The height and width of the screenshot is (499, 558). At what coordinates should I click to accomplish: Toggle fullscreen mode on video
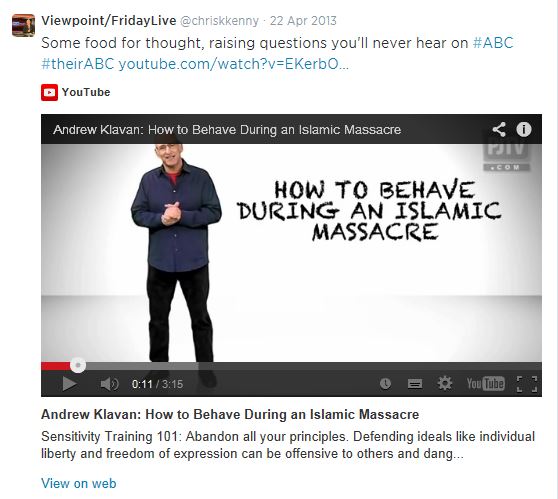pos(527,384)
